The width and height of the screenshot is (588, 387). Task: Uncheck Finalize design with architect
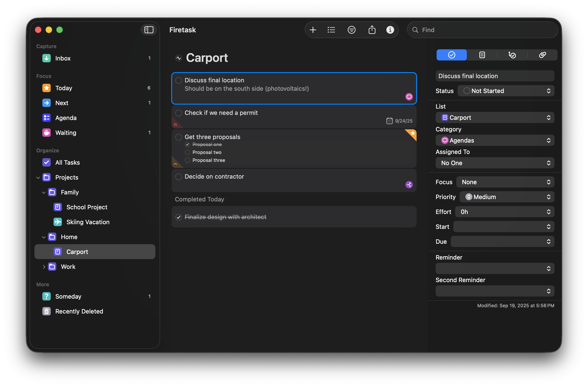point(179,217)
